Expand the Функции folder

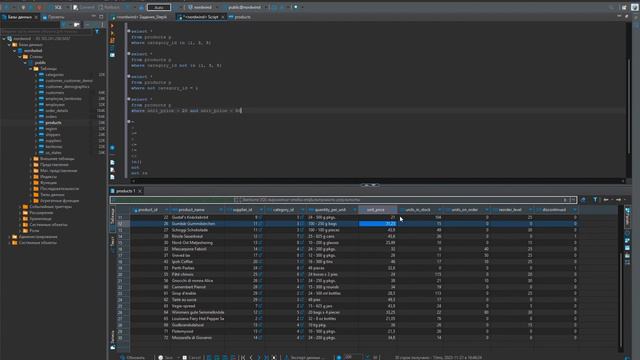31,183
